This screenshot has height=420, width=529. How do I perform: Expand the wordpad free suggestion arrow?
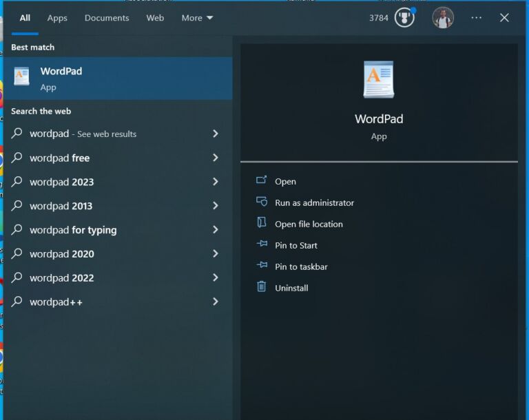coord(216,158)
